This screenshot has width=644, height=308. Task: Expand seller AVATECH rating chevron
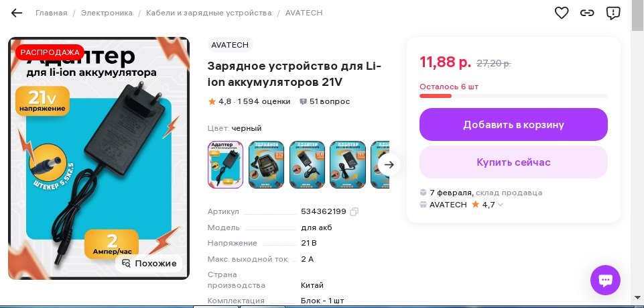500,205
